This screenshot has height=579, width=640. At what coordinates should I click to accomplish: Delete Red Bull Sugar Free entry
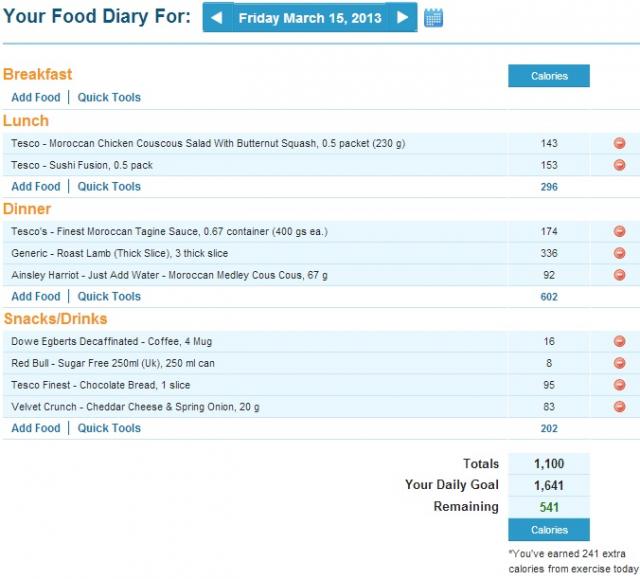pyautogui.click(x=619, y=363)
